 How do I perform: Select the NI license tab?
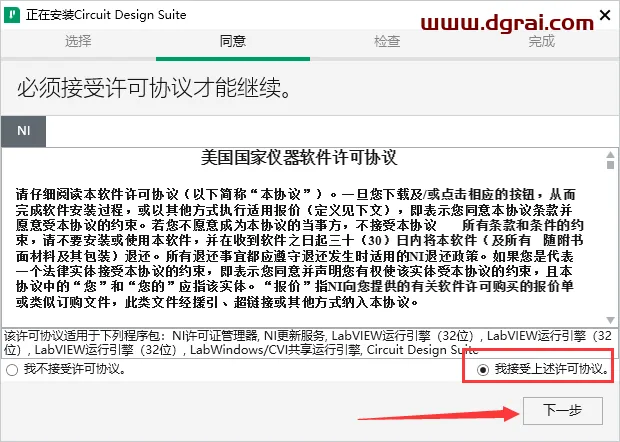click(x=24, y=131)
